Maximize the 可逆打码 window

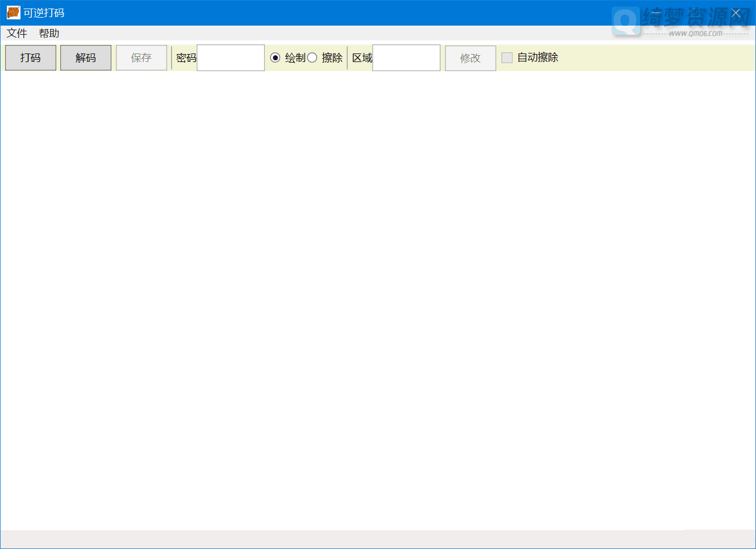696,13
